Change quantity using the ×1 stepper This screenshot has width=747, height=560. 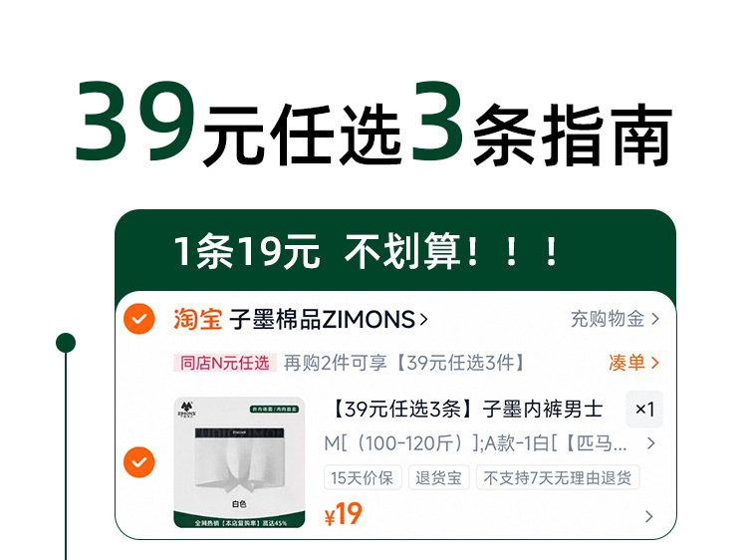click(x=644, y=409)
